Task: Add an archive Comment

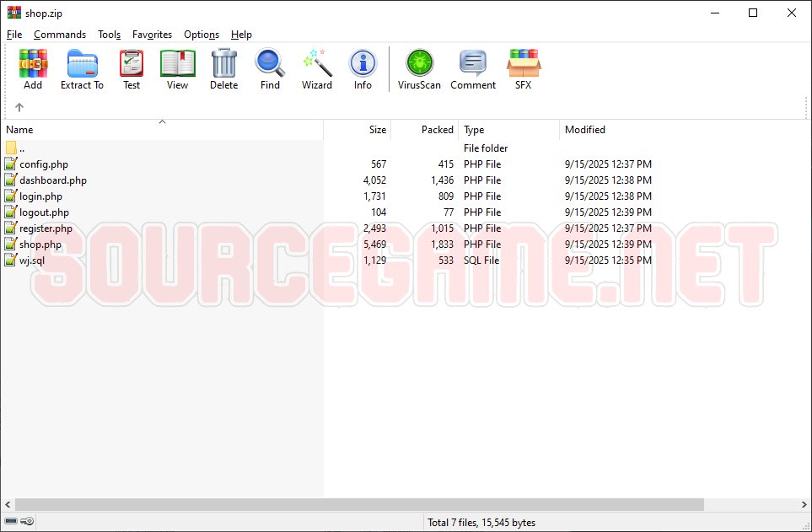Action: [x=473, y=68]
